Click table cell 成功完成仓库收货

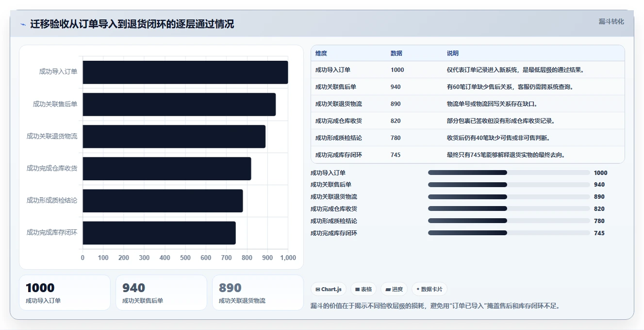[x=339, y=121]
